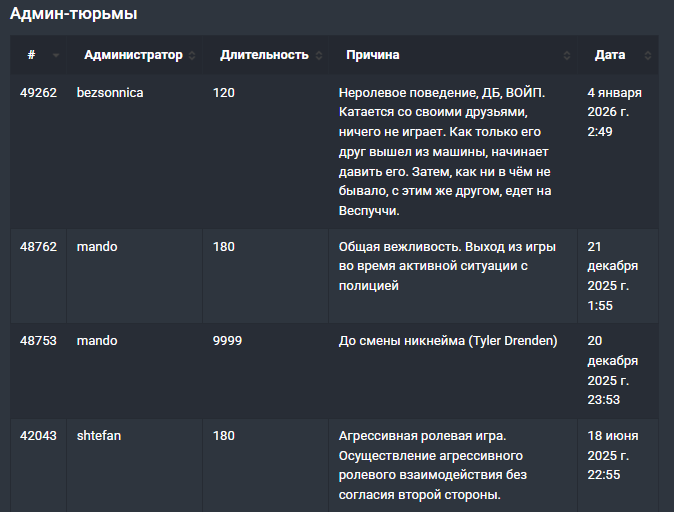Image resolution: width=674 pixels, height=512 pixels.
Task: Click mando in record 48762 row
Action: coord(97,247)
